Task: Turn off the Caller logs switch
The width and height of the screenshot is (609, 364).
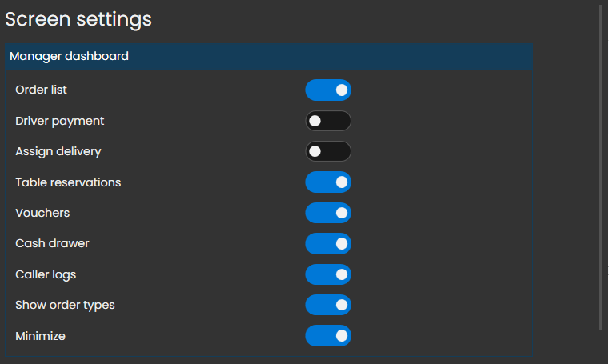Action: pyautogui.click(x=328, y=274)
